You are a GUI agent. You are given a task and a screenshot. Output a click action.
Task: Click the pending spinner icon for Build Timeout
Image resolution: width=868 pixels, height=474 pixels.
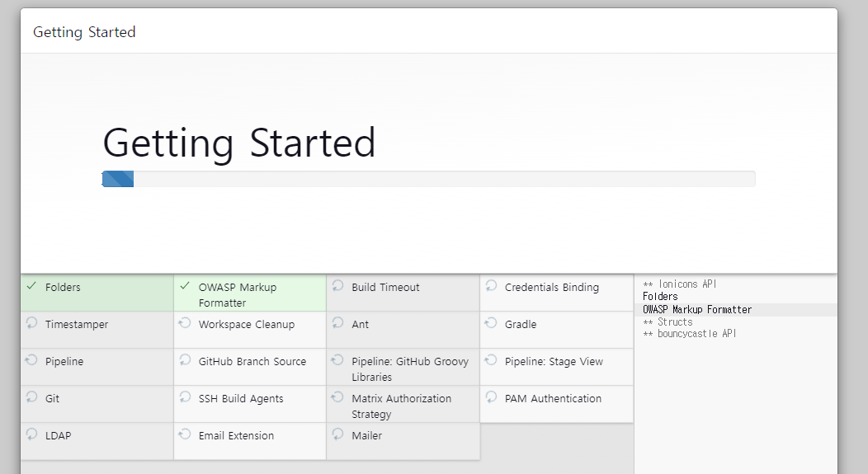pos(337,286)
